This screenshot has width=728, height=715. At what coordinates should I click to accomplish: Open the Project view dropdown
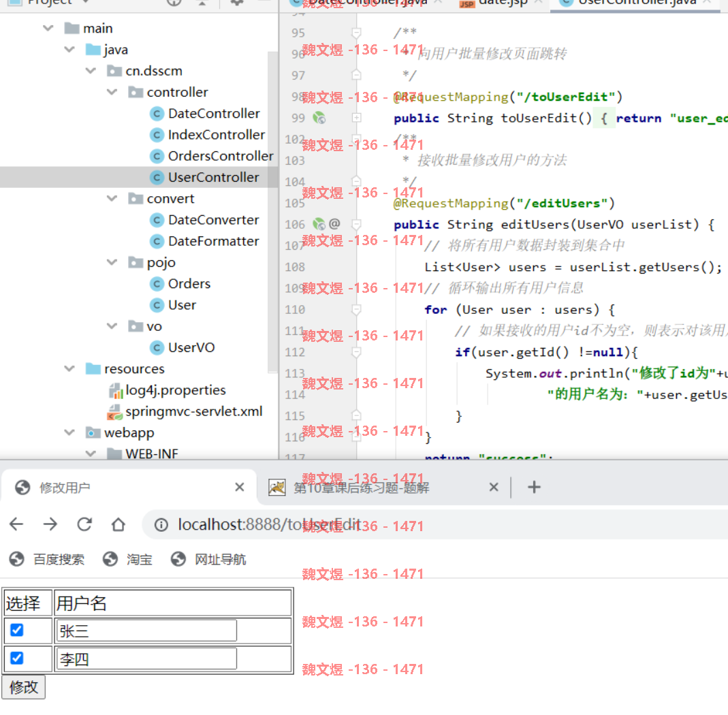click(x=85, y=2)
